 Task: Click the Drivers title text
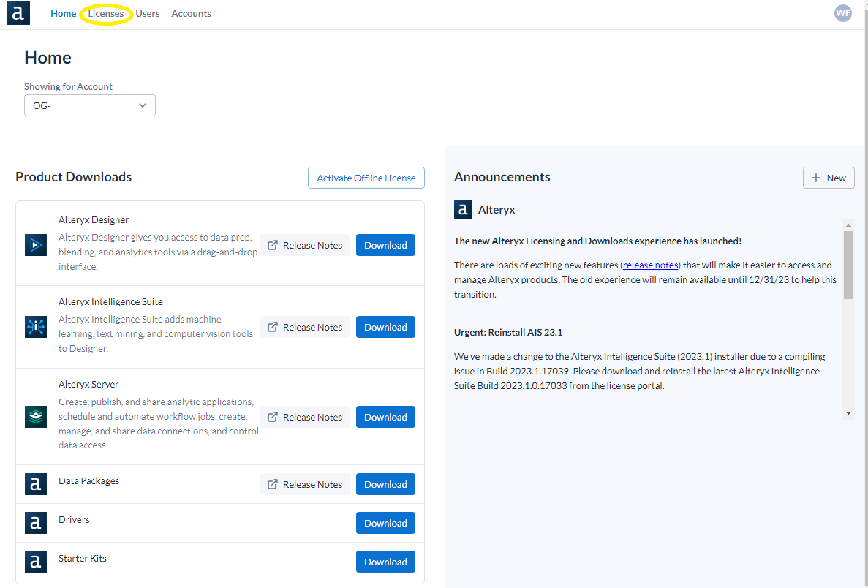74,519
